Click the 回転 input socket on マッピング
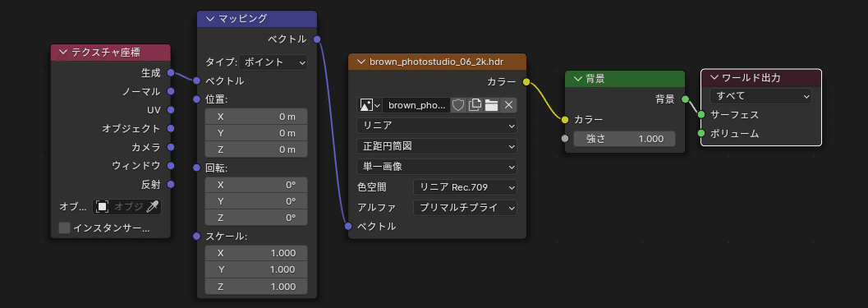Screen dimensions: 868x308 [x=196, y=168]
